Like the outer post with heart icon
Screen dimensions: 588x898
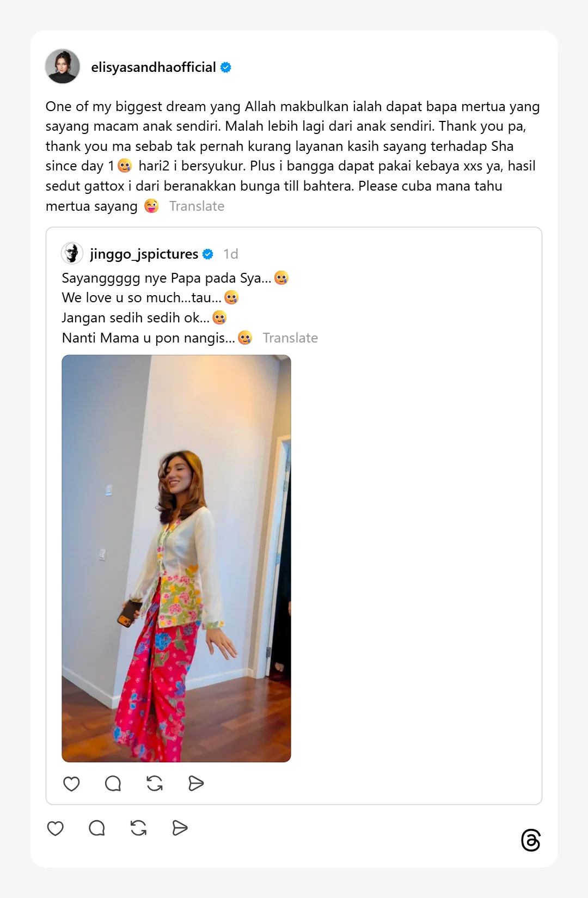pos(56,828)
